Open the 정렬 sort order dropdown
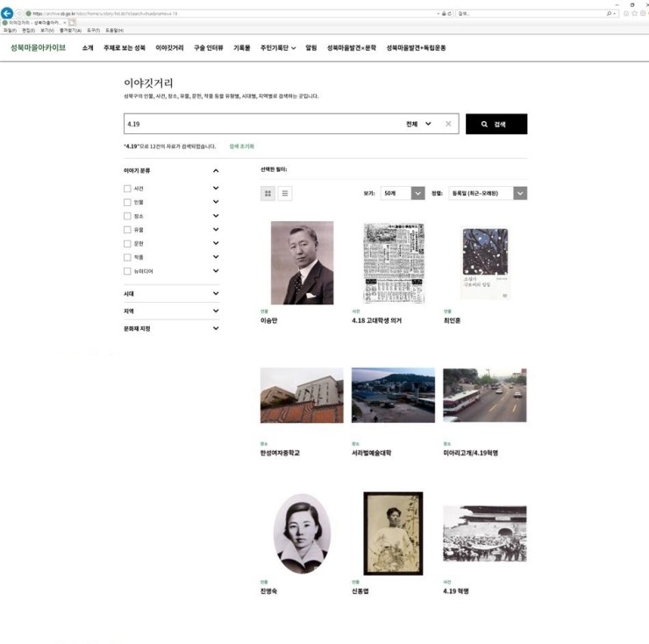 point(488,193)
